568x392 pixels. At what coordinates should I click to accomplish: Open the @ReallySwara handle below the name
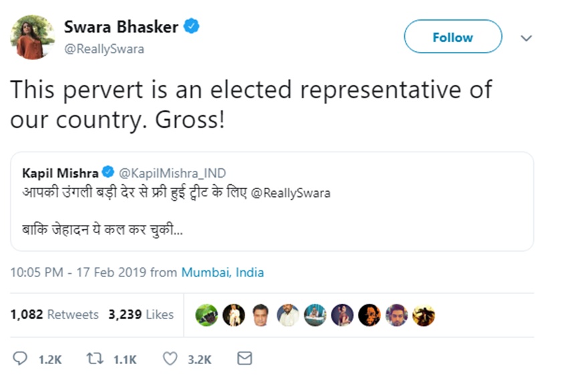104,49
